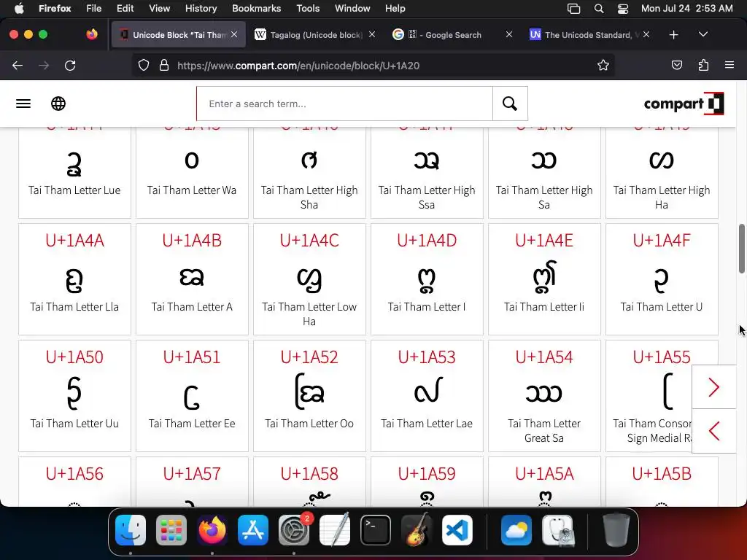Open Disk Utility from the Dock

tap(557, 530)
